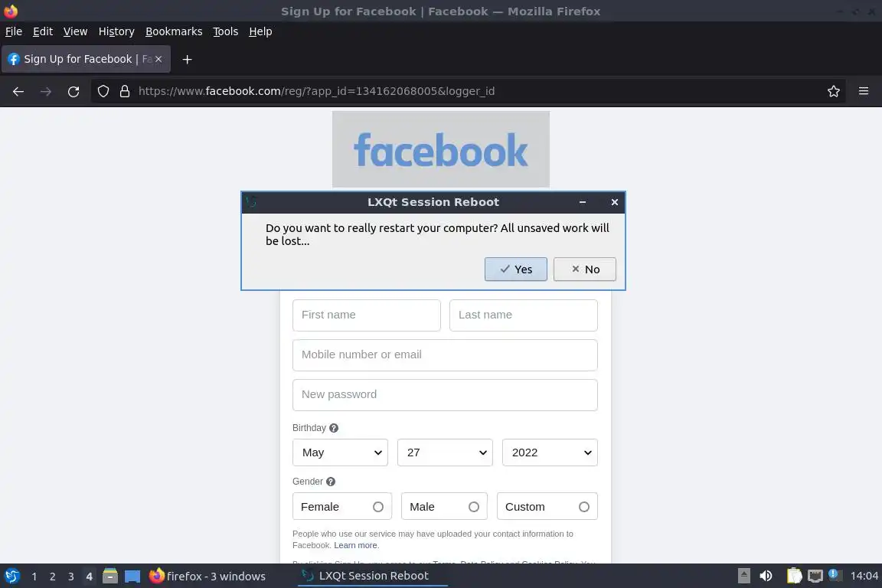882x588 pixels.
Task: Cancel restart with the No button
Action: [584, 269]
